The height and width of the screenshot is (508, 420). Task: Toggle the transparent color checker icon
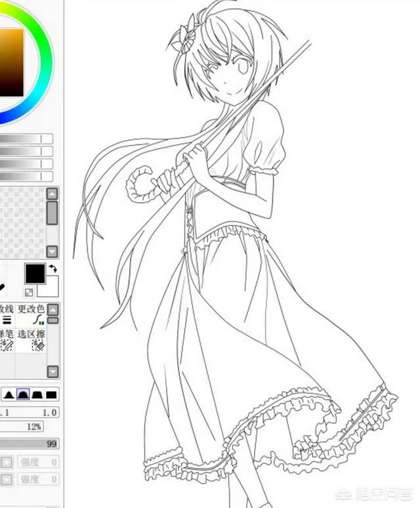pyautogui.click(x=29, y=293)
